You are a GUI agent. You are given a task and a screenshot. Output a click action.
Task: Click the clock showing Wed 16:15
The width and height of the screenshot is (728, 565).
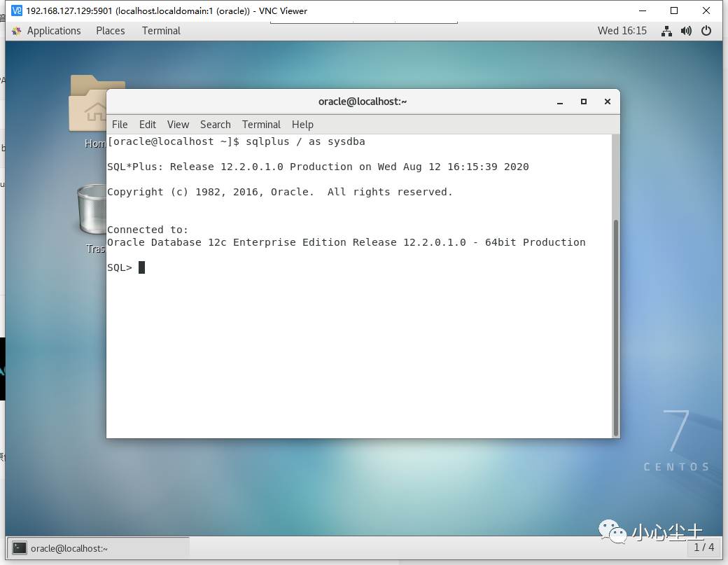pos(622,31)
